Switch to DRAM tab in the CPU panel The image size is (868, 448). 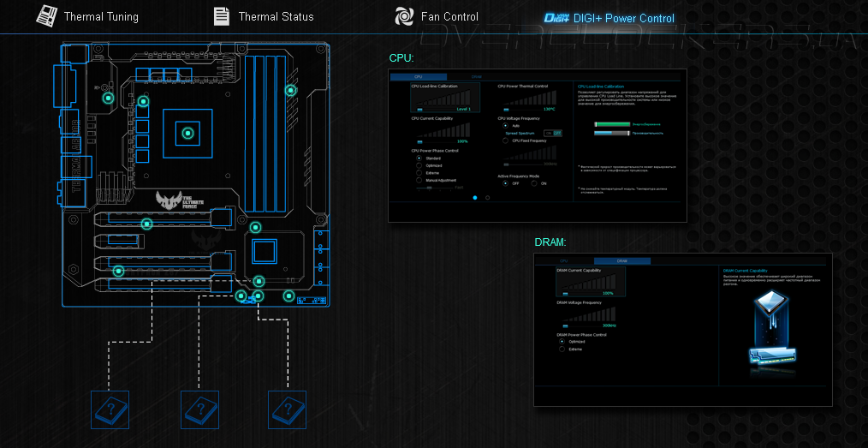[476, 77]
